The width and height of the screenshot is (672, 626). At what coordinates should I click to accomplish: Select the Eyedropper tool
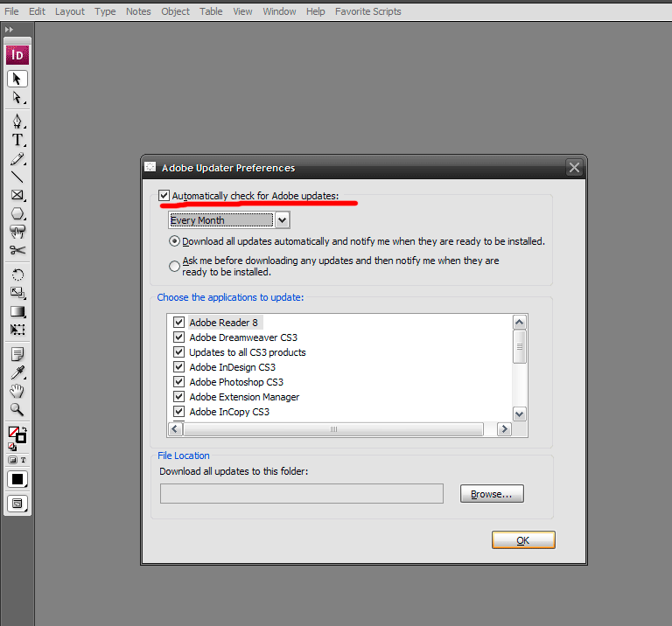(17, 373)
